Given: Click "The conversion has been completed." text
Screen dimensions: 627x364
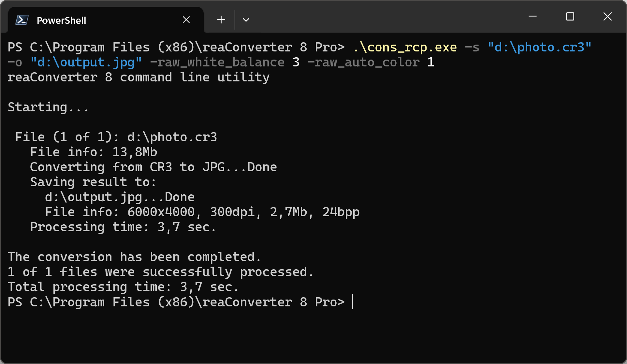Looking at the screenshot, I should (x=134, y=257).
